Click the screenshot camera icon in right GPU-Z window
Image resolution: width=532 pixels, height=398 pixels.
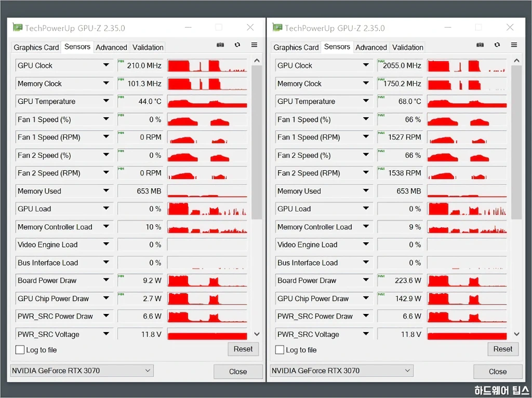pos(480,45)
